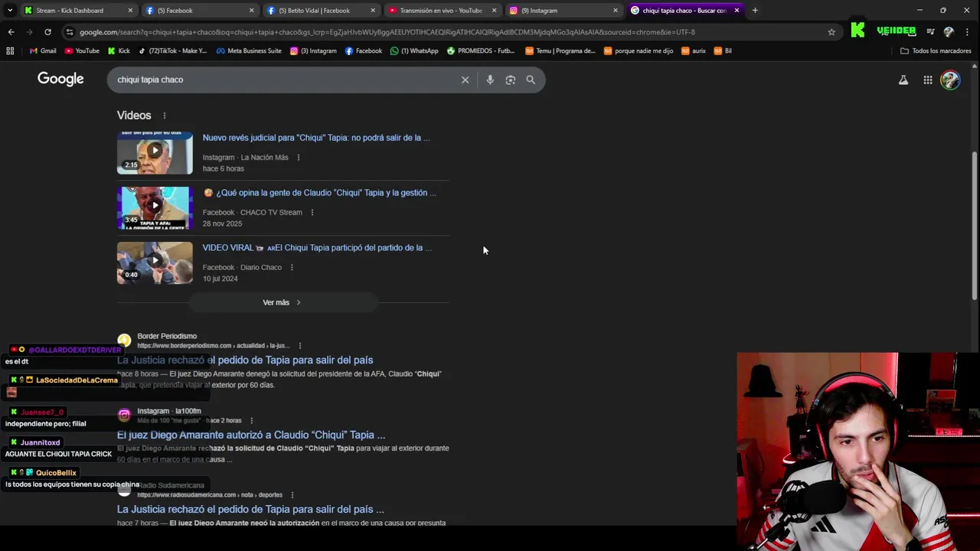Click the magnifying glass search icon
This screenshot has width=980, height=551.
(531, 80)
